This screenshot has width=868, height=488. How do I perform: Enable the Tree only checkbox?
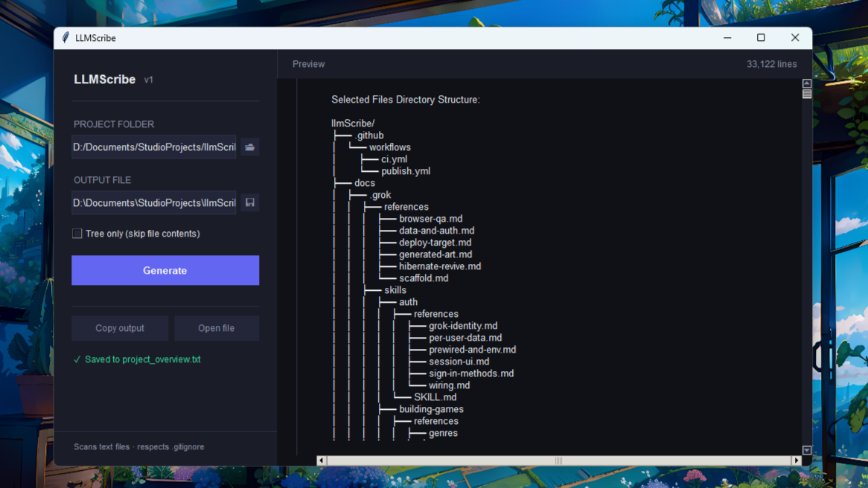point(77,234)
